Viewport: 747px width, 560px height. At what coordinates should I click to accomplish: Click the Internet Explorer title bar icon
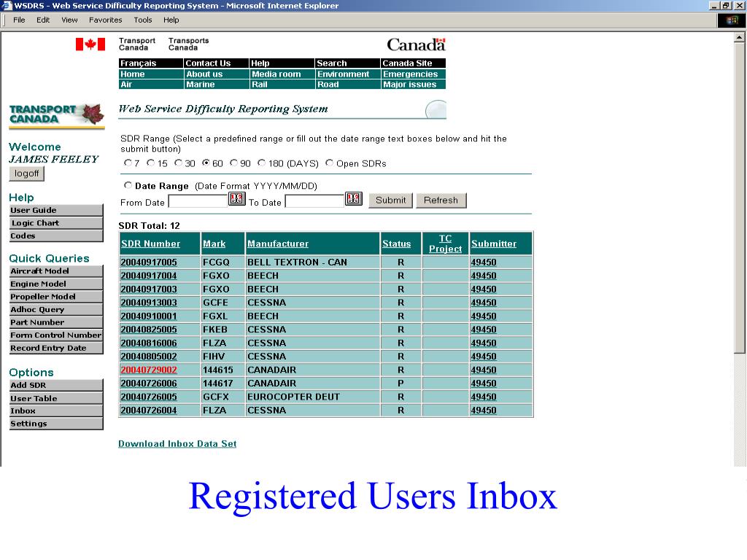pos(7,6)
